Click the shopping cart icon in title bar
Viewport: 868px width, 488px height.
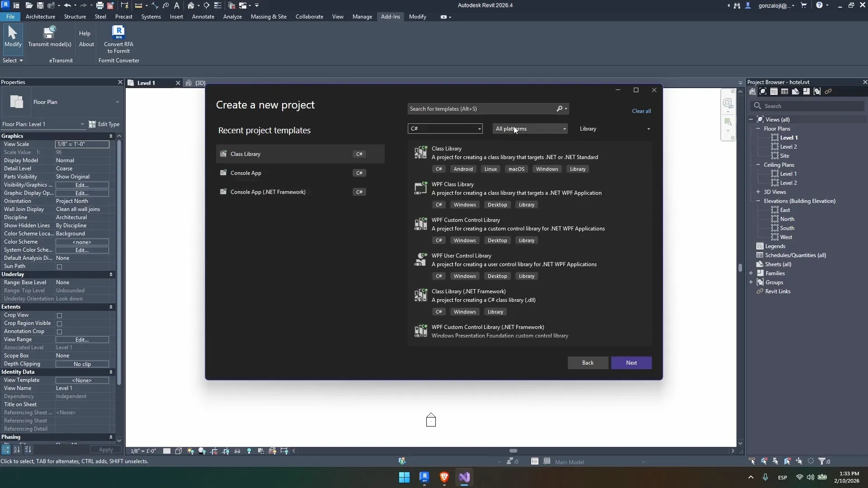pyautogui.click(x=803, y=5)
